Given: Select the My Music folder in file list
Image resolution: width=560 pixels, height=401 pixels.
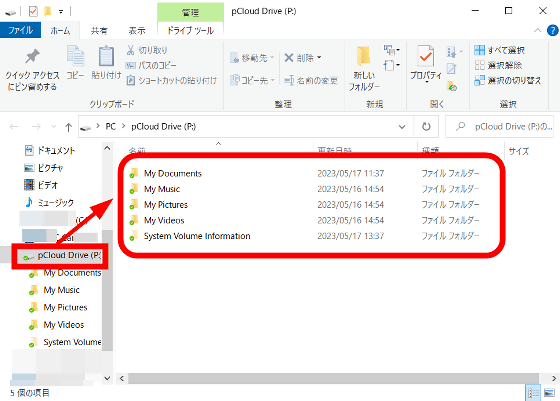Looking at the screenshot, I should coord(162,189).
